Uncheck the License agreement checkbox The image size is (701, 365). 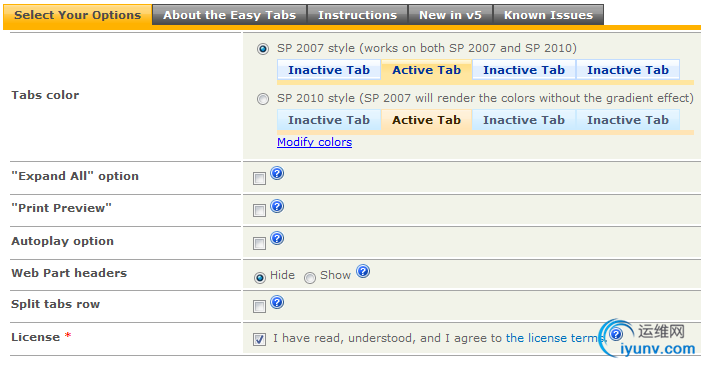(x=259, y=339)
